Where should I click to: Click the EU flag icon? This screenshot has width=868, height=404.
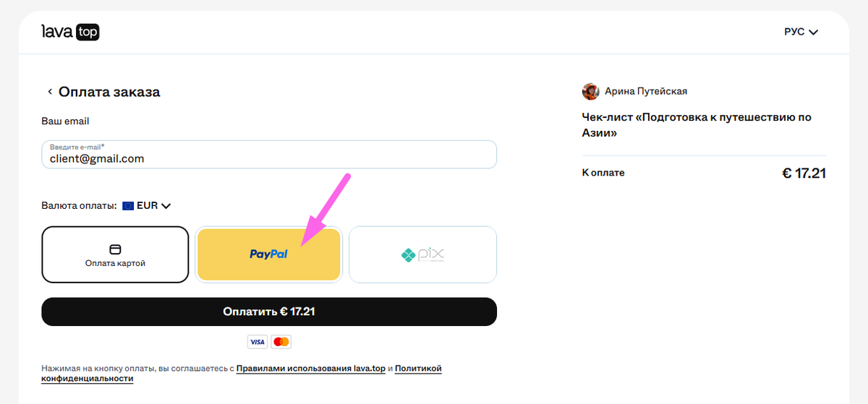(x=128, y=206)
